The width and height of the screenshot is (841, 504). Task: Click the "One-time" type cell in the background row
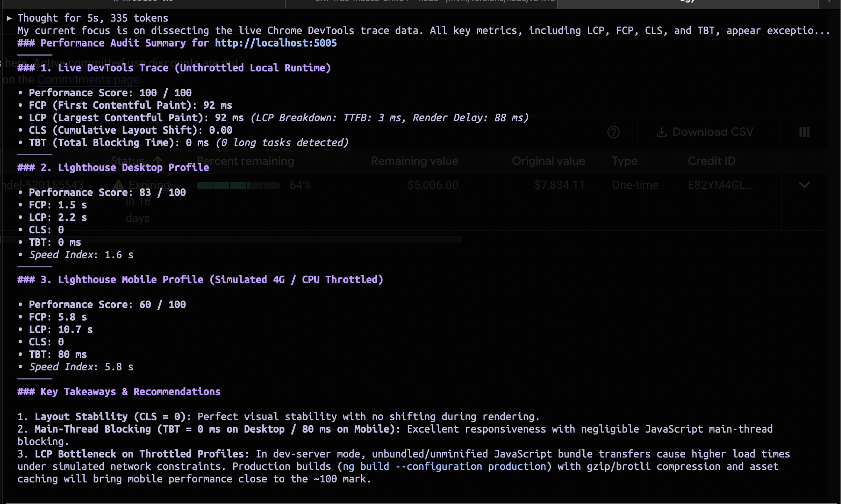[x=635, y=185]
